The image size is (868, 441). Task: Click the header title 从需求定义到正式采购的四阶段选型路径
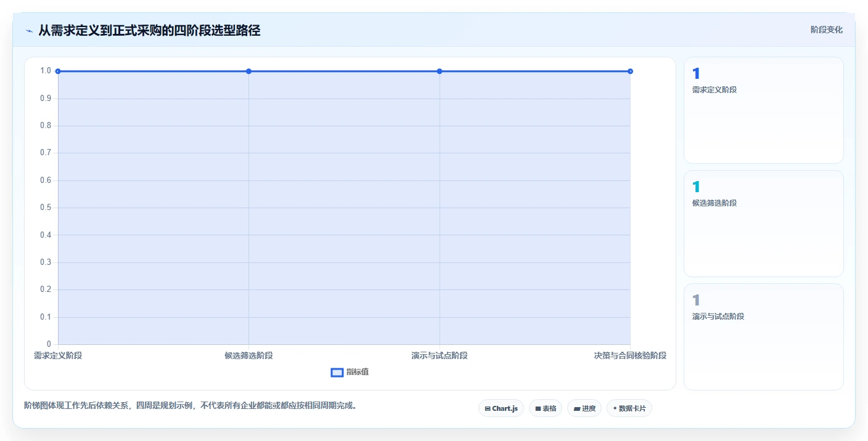coord(149,30)
